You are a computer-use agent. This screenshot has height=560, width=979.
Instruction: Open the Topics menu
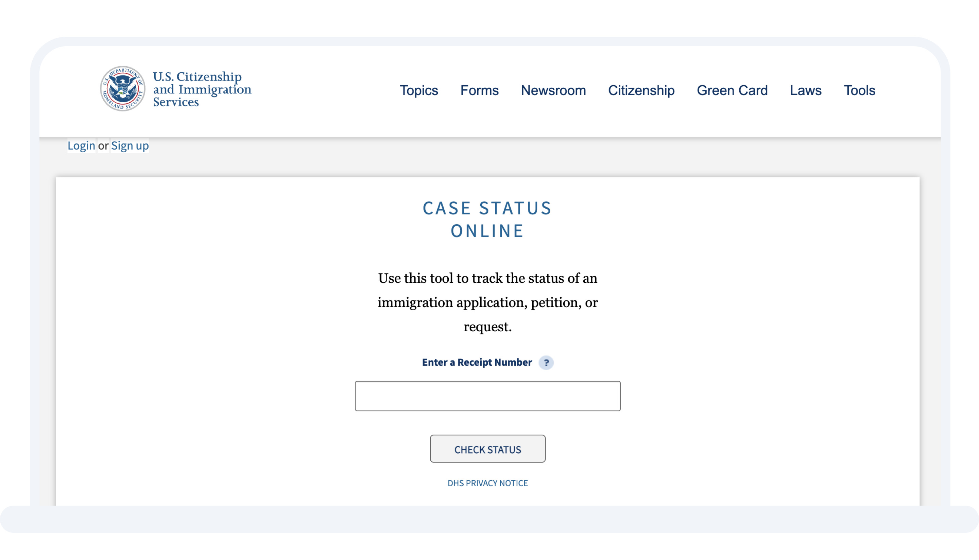point(418,90)
